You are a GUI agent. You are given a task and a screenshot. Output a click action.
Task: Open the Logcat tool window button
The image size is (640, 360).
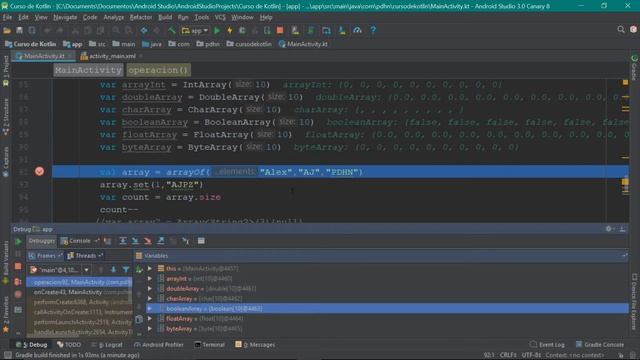[107, 345]
